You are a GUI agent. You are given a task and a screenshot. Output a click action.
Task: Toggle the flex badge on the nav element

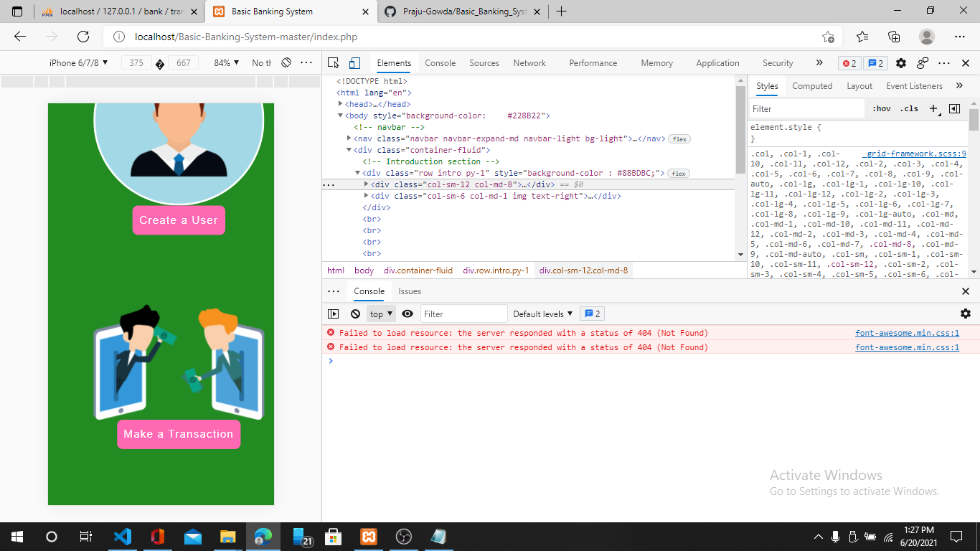(678, 138)
